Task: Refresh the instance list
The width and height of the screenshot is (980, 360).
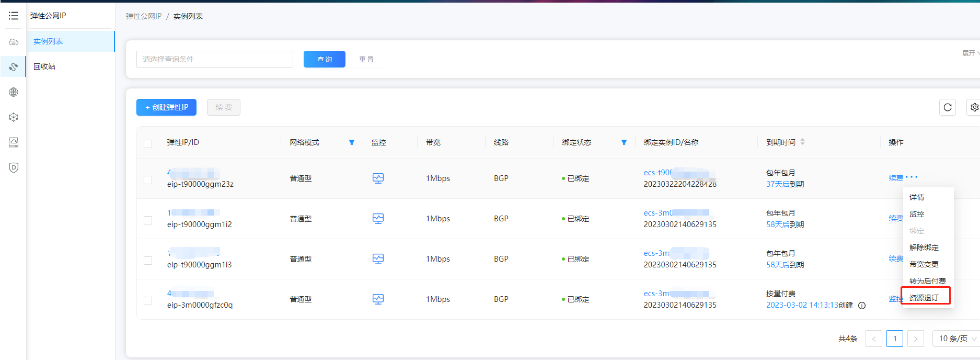Action: point(948,107)
